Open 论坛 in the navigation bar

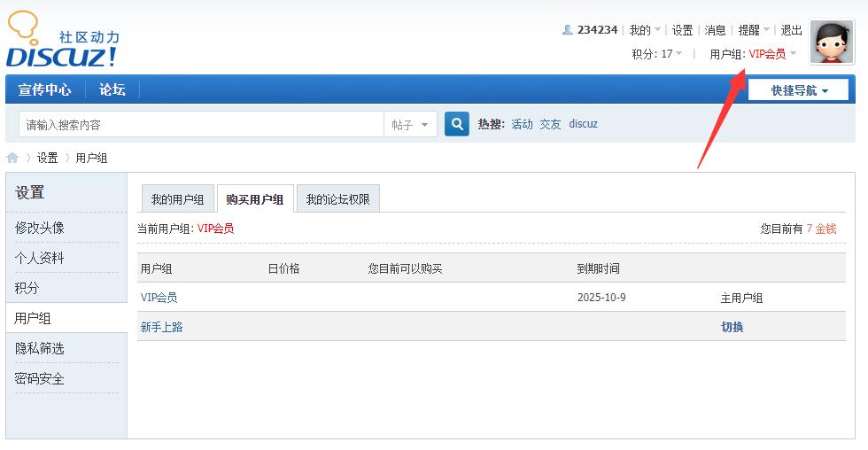(x=112, y=89)
